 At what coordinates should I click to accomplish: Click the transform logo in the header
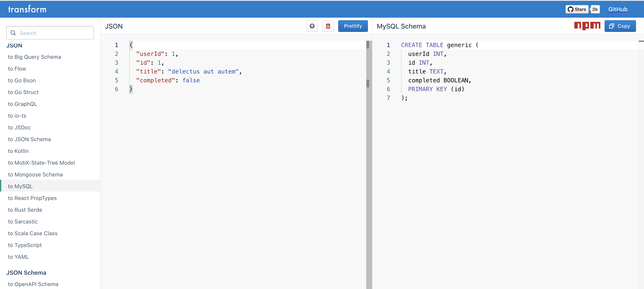click(x=27, y=9)
